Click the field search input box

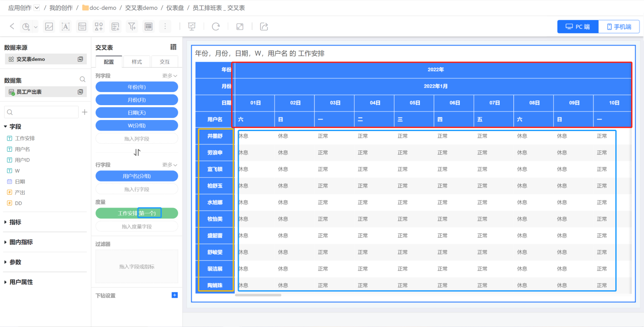(x=41, y=112)
